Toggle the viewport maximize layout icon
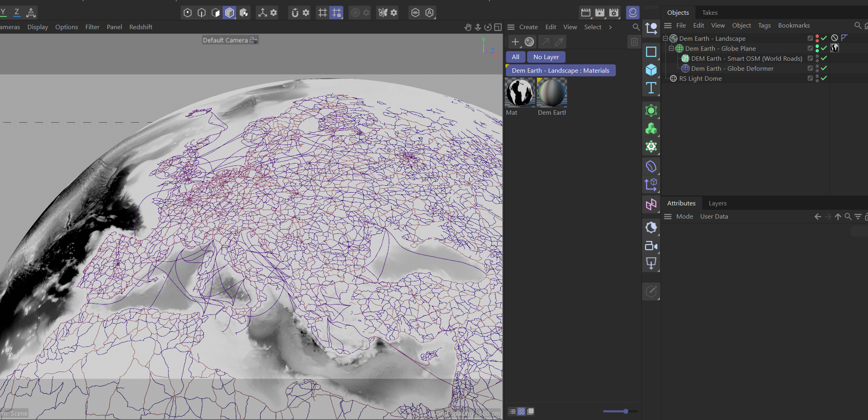This screenshot has height=420, width=868. (498, 27)
